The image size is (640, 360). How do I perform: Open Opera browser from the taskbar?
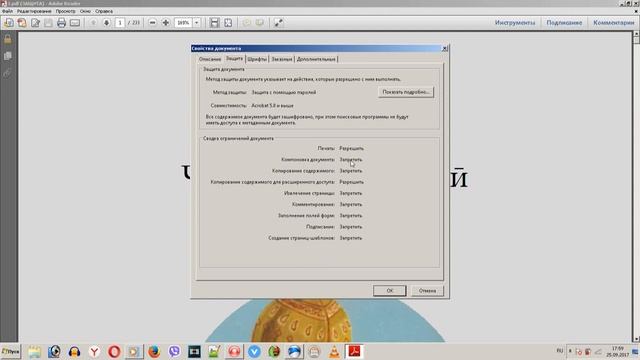click(114, 351)
